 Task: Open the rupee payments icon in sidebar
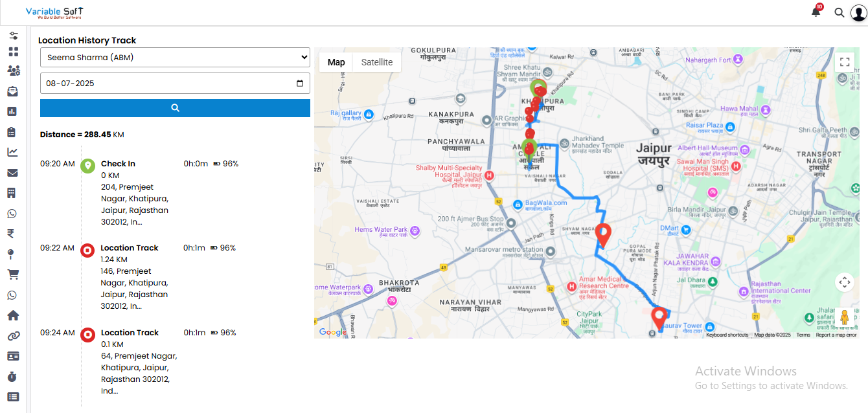pos(11,234)
